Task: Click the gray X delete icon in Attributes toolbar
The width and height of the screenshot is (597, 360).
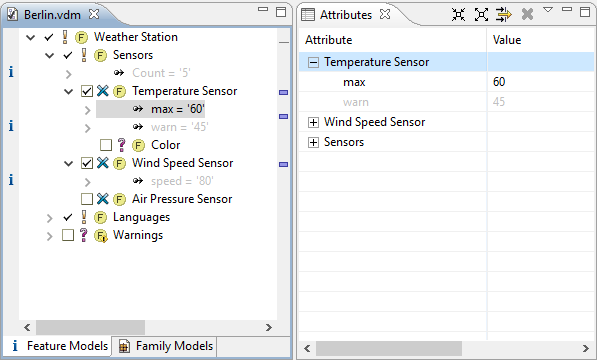Action: (527, 15)
